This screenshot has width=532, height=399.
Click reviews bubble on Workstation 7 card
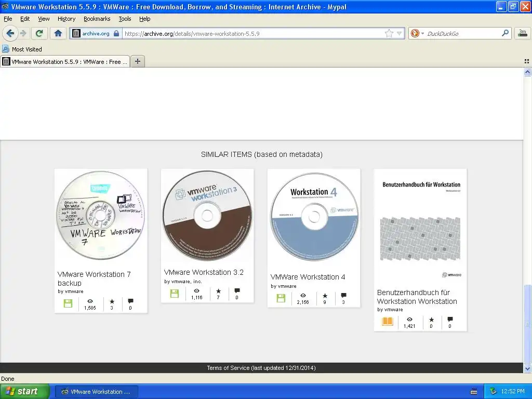pyautogui.click(x=130, y=301)
